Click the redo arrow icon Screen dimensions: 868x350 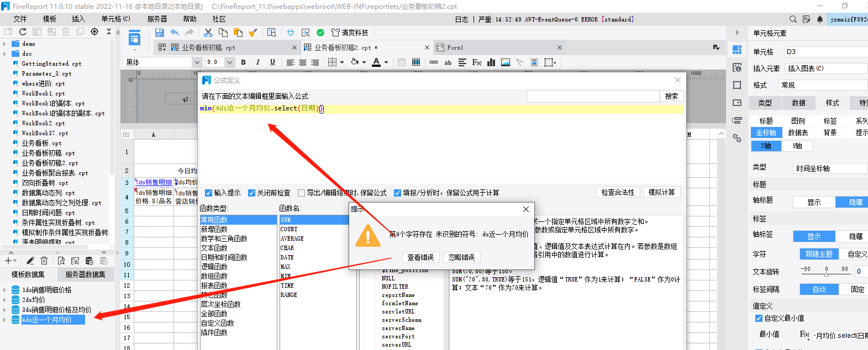pos(190,33)
